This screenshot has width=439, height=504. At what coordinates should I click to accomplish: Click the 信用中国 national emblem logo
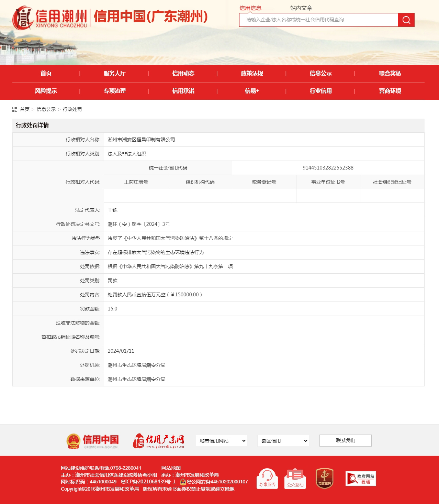click(x=92, y=441)
